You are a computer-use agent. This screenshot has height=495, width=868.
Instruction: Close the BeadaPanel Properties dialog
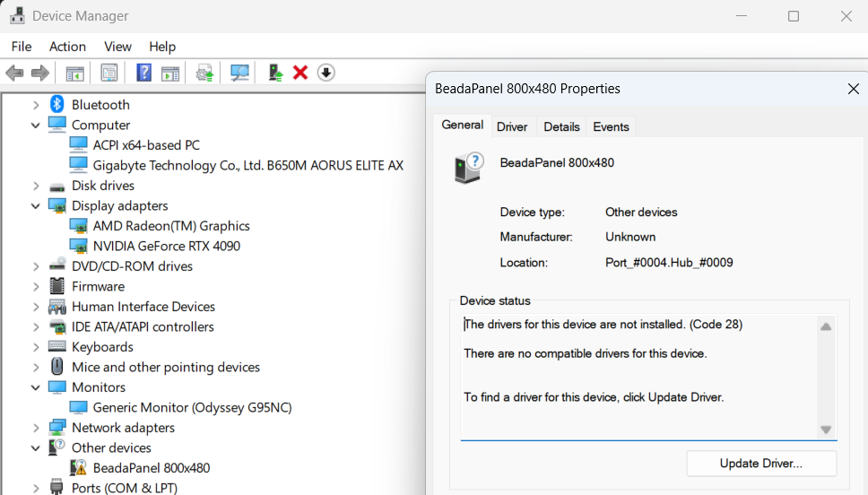[853, 89]
